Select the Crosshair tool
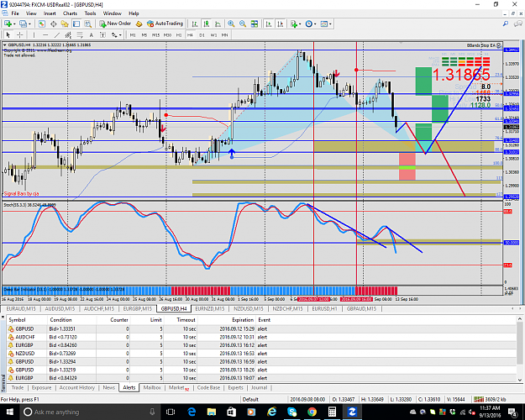Image resolution: width=525 pixels, height=420 pixels. (20, 34)
